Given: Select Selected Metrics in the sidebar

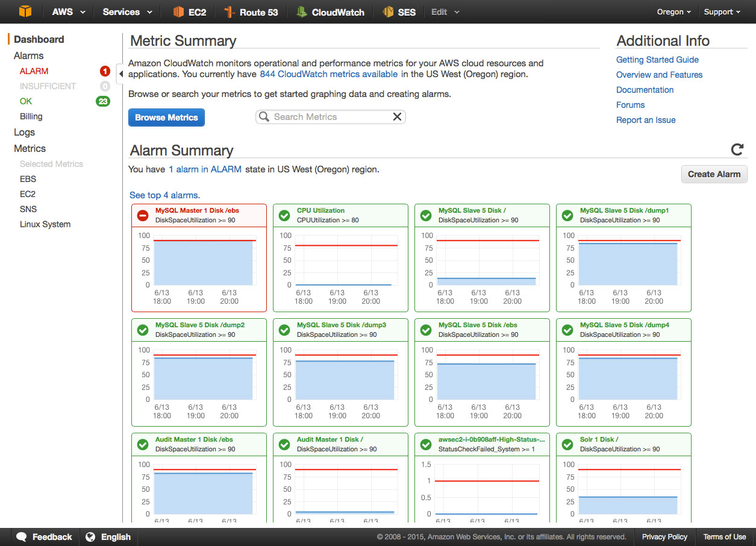Looking at the screenshot, I should [51, 164].
